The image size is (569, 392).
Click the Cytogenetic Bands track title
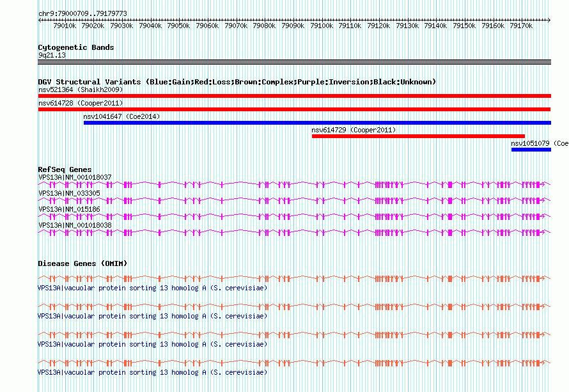[x=76, y=47]
